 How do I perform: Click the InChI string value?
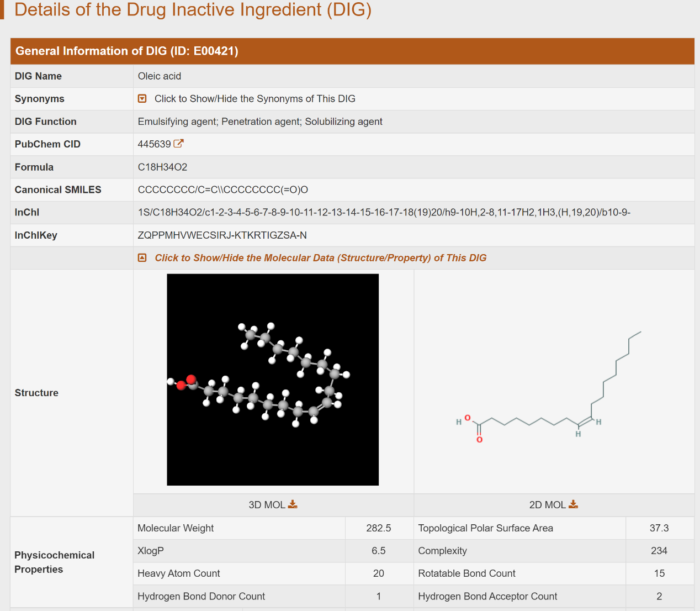[x=384, y=213]
